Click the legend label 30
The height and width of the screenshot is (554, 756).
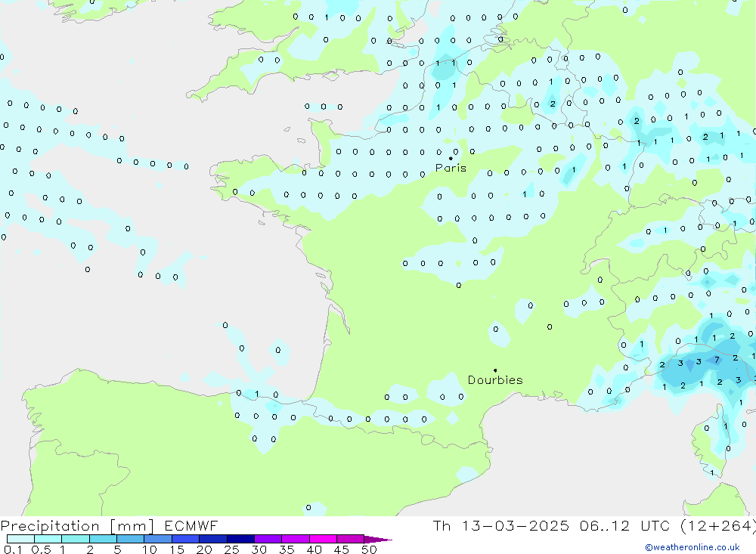click(x=259, y=549)
